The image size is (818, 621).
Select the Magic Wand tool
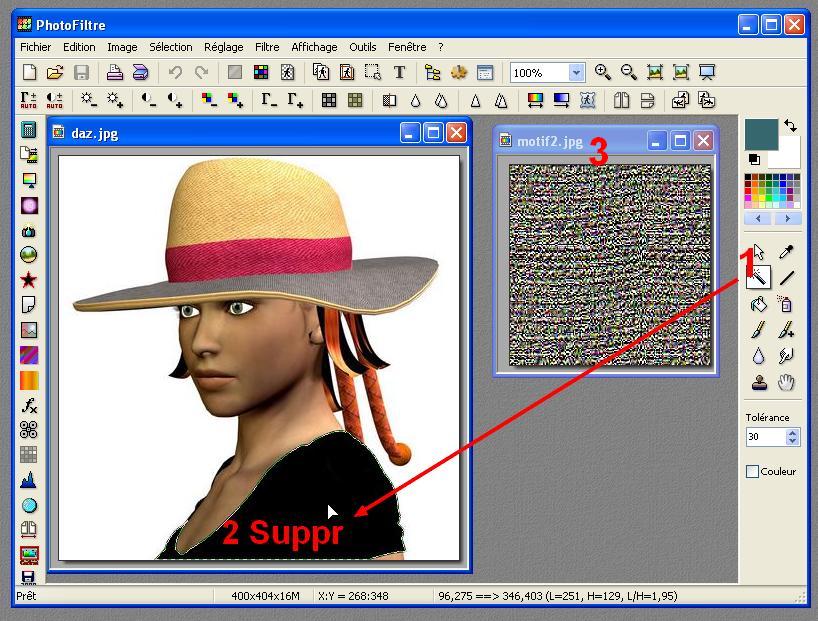[758, 278]
